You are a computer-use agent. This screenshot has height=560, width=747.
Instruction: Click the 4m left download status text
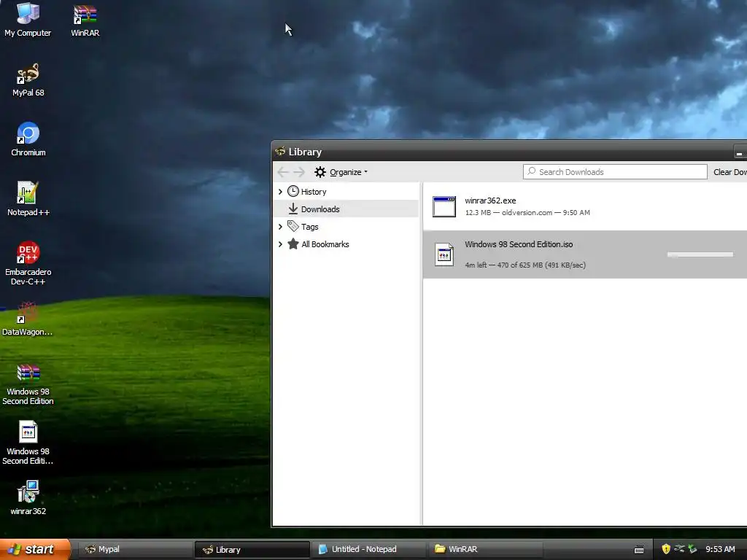[525, 265]
